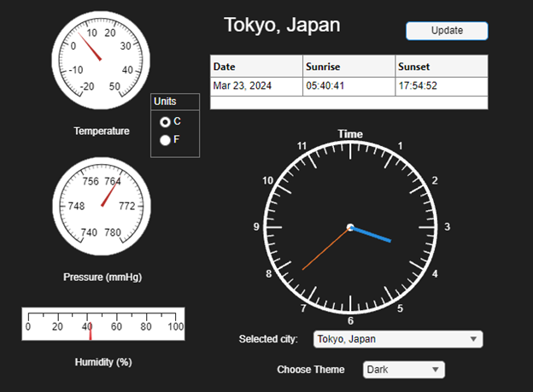
Task: Select the sunrise time 05:40:41 cell
Action: coord(348,86)
